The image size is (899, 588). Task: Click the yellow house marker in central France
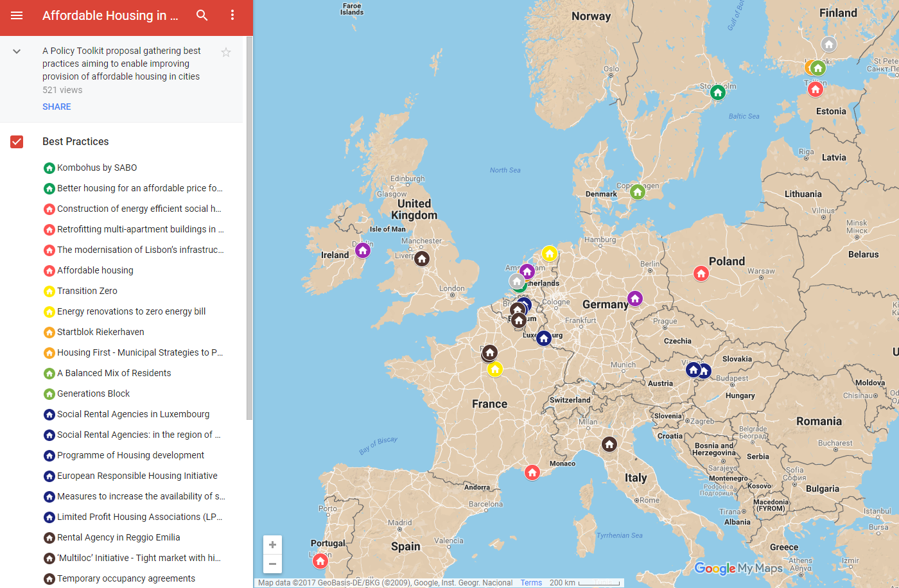(x=494, y=369)
